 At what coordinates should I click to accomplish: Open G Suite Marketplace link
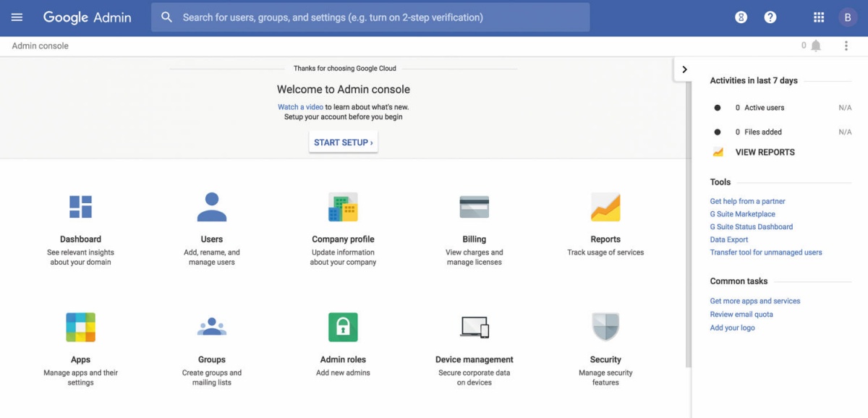tap(742, 214)
